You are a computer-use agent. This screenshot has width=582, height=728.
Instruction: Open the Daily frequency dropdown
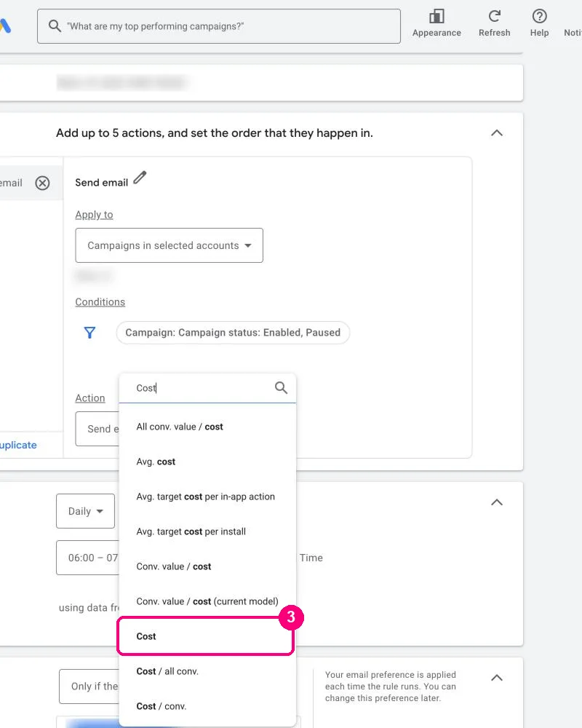[x=85, y=511]
